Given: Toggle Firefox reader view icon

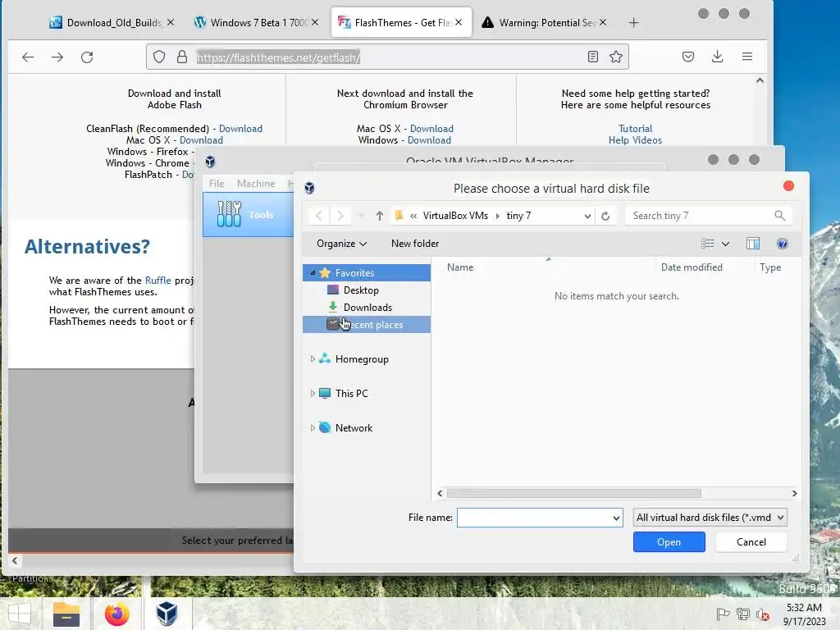Looking at the screenshot, I should (592, 57).
